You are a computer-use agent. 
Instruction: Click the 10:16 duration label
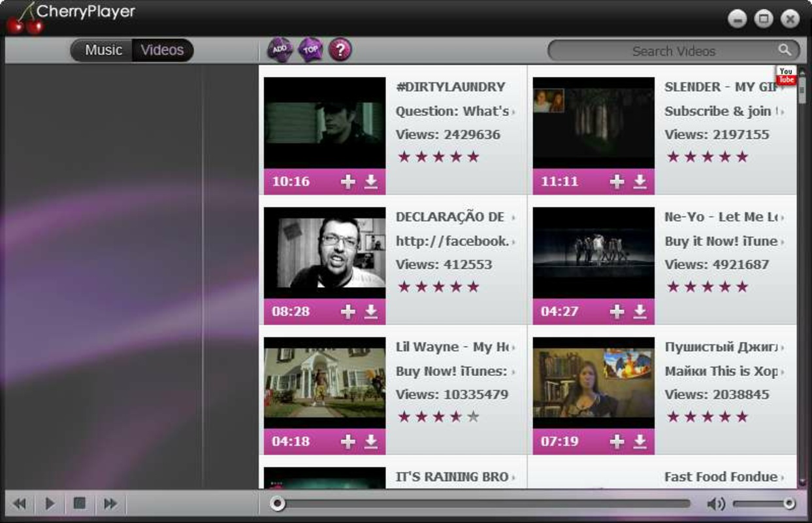coord(291,182)
